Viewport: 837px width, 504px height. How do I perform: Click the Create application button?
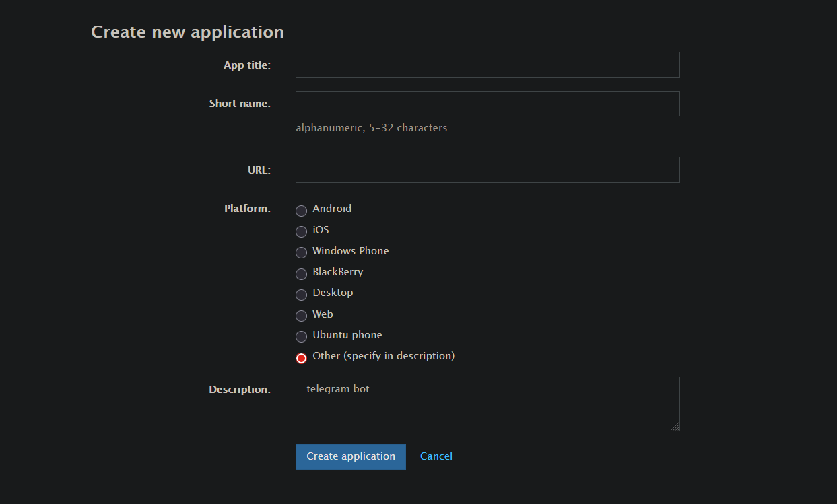click(350, 456)
